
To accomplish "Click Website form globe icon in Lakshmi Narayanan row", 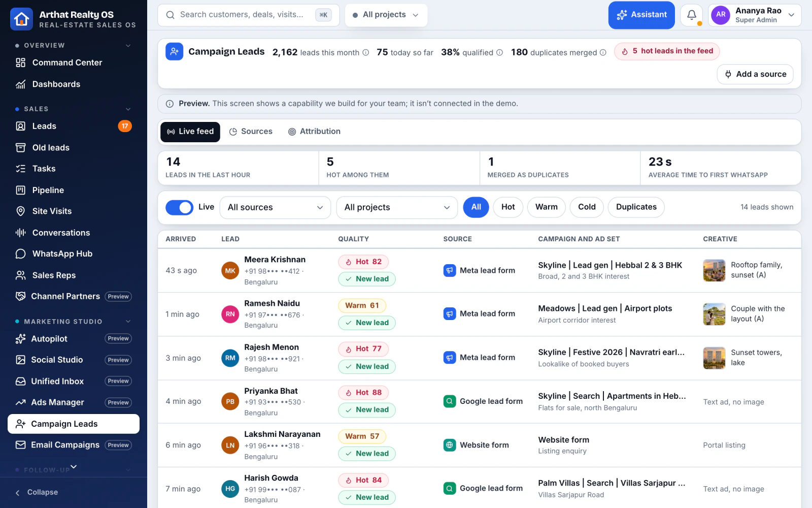I will pos(449,445).
